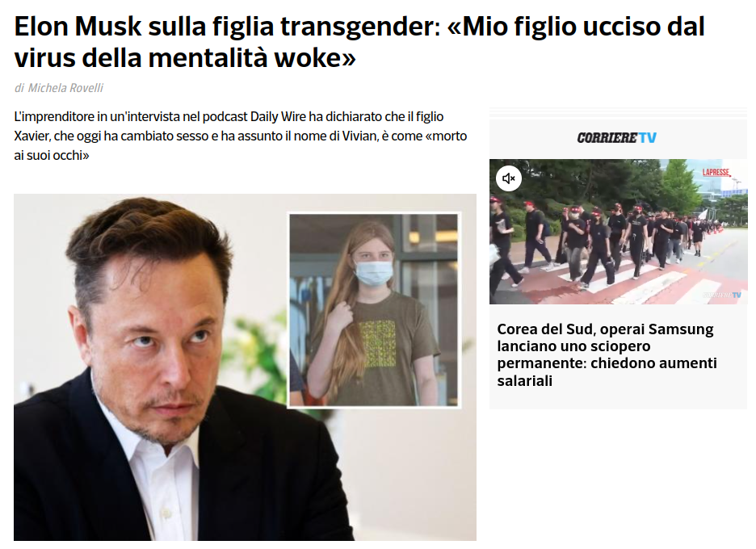Open author Michela Rovelli's page
Screen dimensions: 756x549
pyautogui.click(x=65, y=88)
